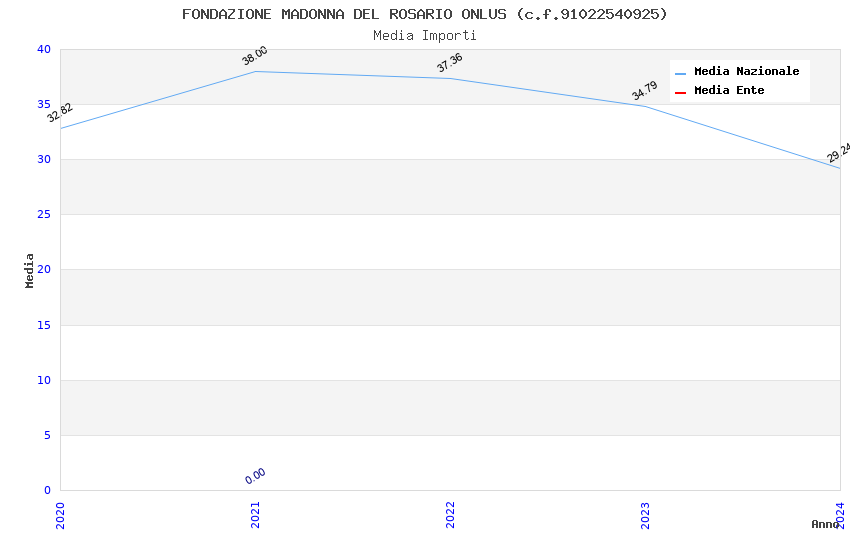Click the 5 y-axis tick label
This screenshot has height=550, width=850.
pos(48,435)
